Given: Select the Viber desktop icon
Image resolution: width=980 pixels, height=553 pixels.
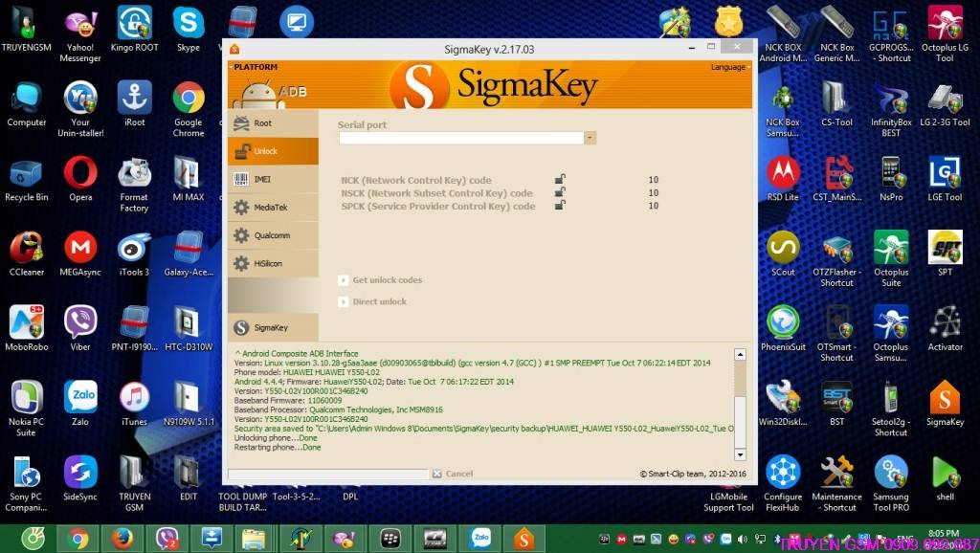Looking at the screenshot, I should click(x=80, y=330).
